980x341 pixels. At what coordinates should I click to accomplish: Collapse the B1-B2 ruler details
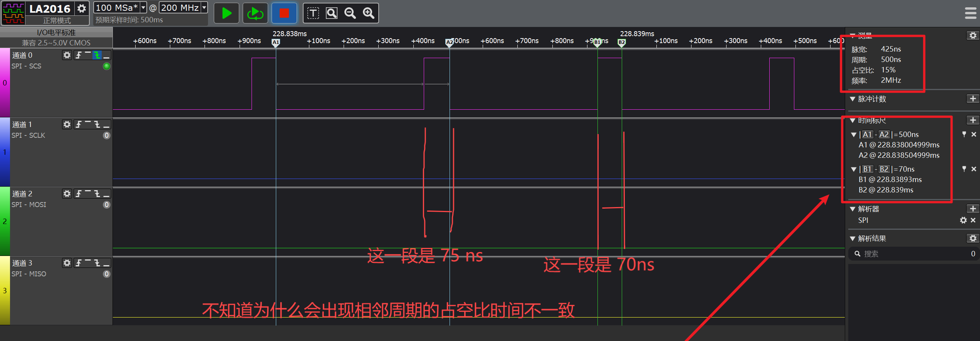click(x=854, y=169)
